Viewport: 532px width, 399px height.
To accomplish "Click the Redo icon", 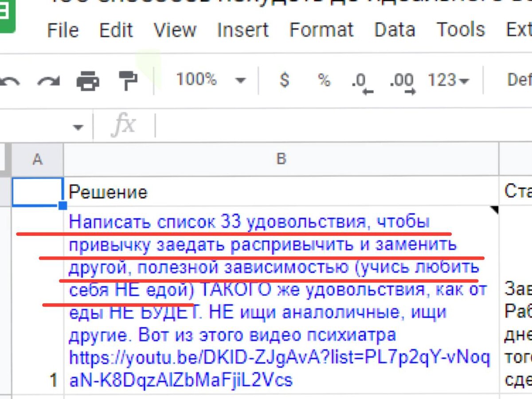I will pos(49,81).
